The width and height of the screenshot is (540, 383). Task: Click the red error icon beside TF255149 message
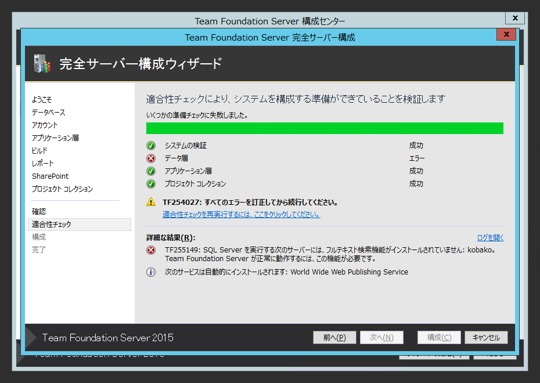151,250
